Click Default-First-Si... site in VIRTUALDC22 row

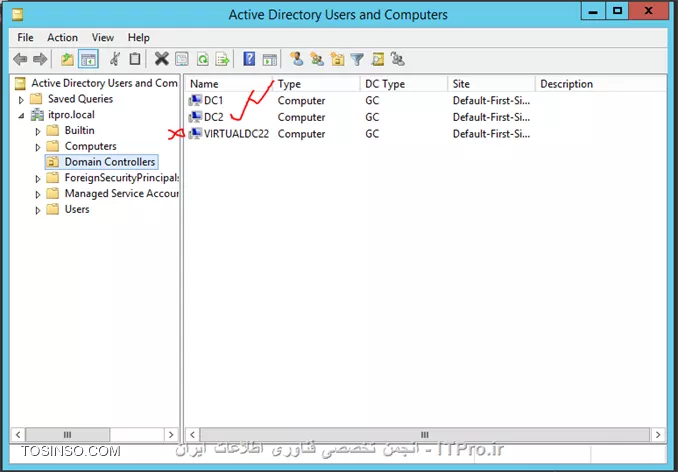click(491, 134)
